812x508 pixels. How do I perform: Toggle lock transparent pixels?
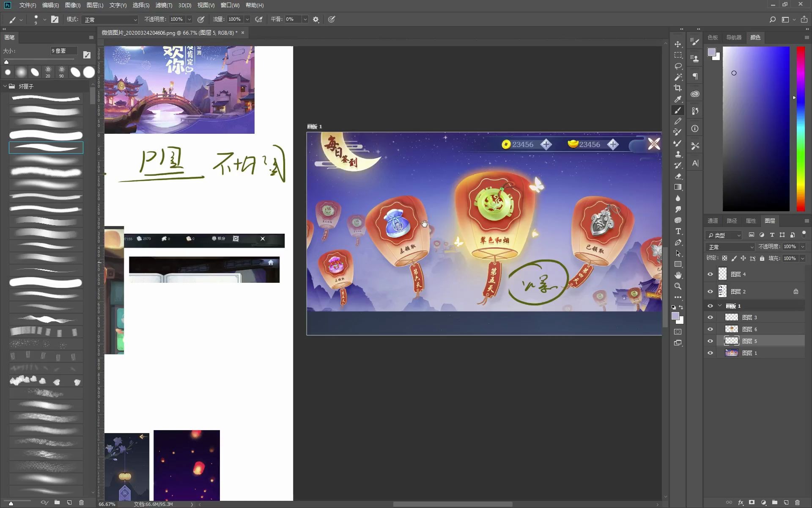coord(724,258)
